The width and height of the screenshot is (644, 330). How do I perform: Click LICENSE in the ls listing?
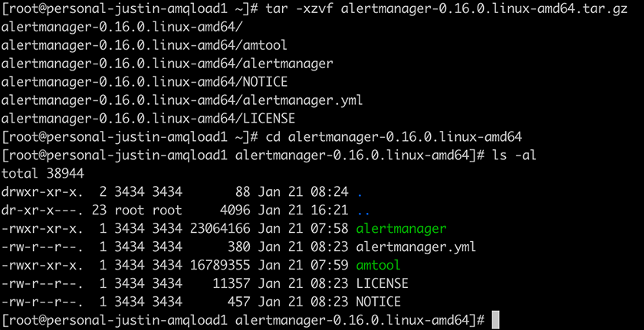tap(382, 283)
